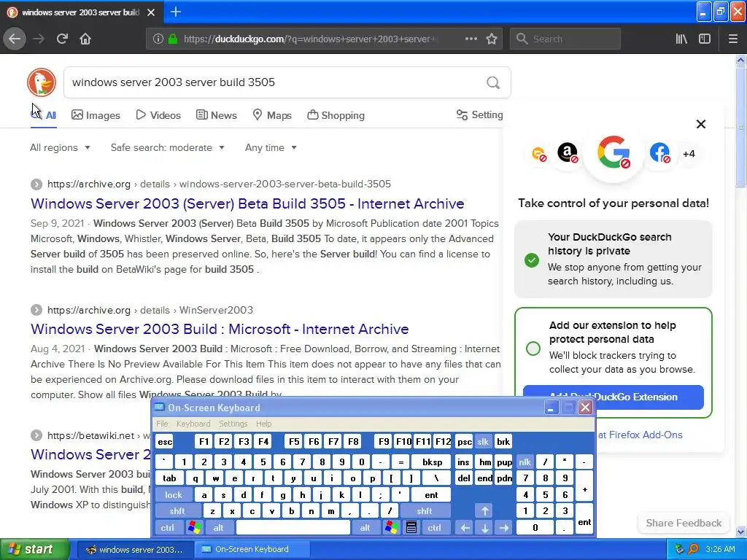Click the left arrow key on On-Screen Keyboard
The height and width of the screenshot is (560, 747).
tap(465, 527)
